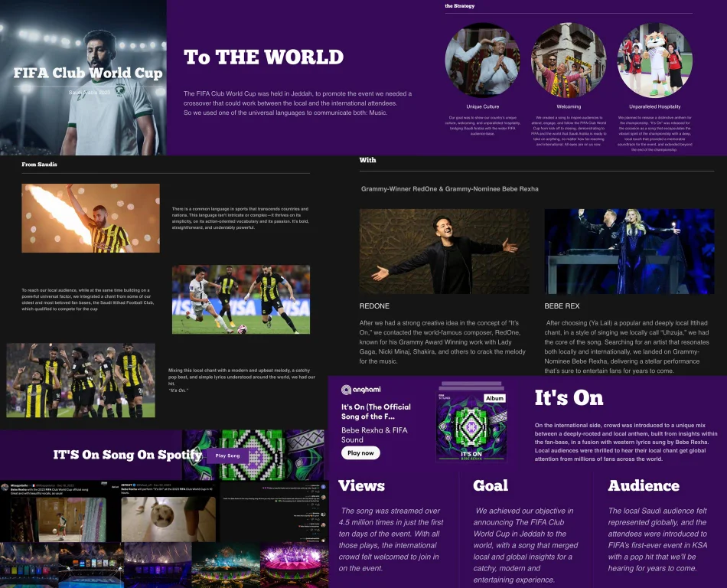Screen dimensions: 727x588
Task: Click the player with flame photo
Action: tap(90, 218)
